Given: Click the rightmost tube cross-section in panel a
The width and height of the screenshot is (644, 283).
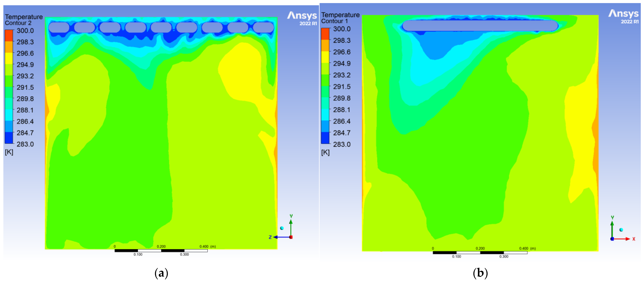Looking at the screenshot, I should [263, 28].
